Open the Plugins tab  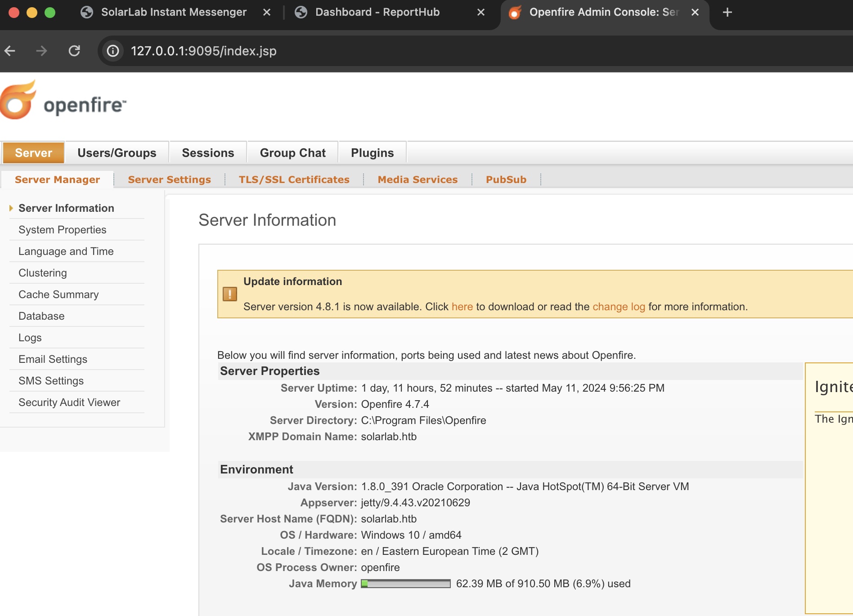(373, 153)
